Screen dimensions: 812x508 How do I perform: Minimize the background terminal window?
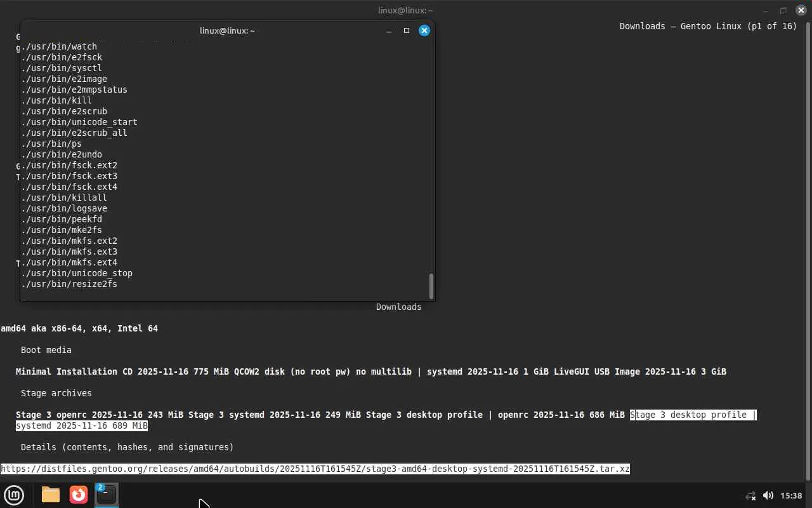766,10
